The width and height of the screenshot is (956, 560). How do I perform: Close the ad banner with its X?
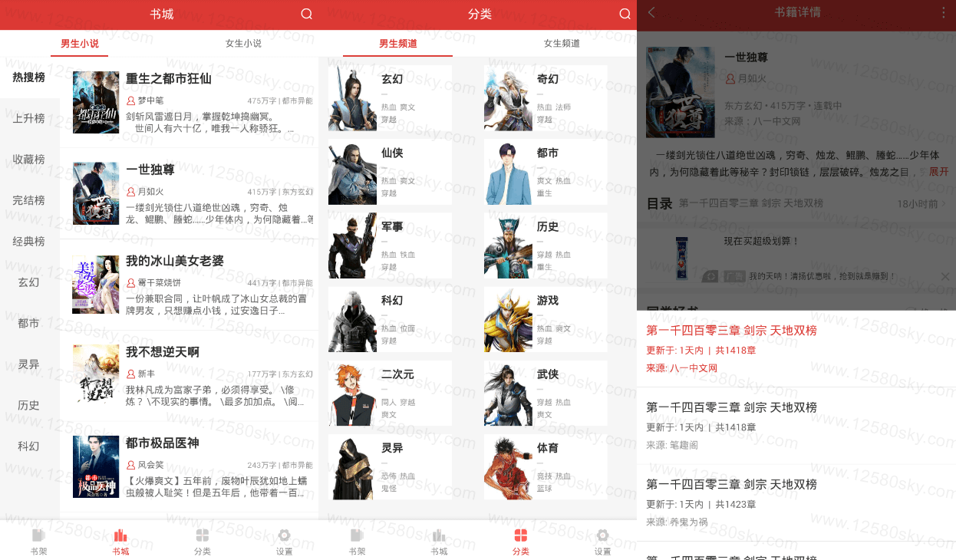[945, 276]
